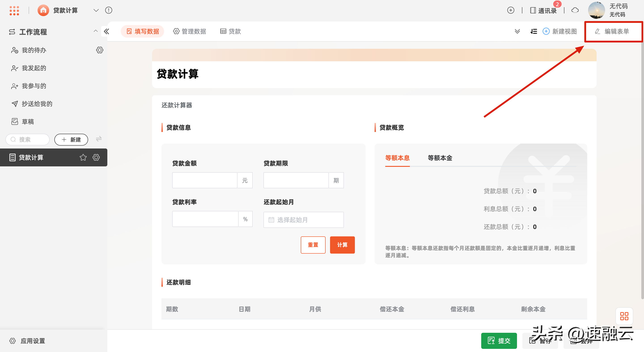Collapse the 工作流程 section chevron
Screen dimensions: 644x352
tap(95, 31)
